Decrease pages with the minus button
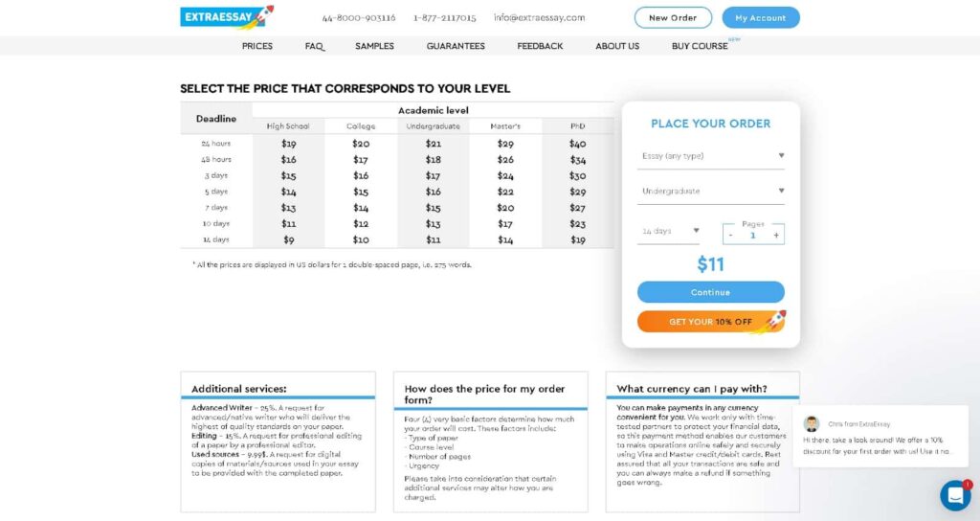980x521 pixels. (730, 236)
